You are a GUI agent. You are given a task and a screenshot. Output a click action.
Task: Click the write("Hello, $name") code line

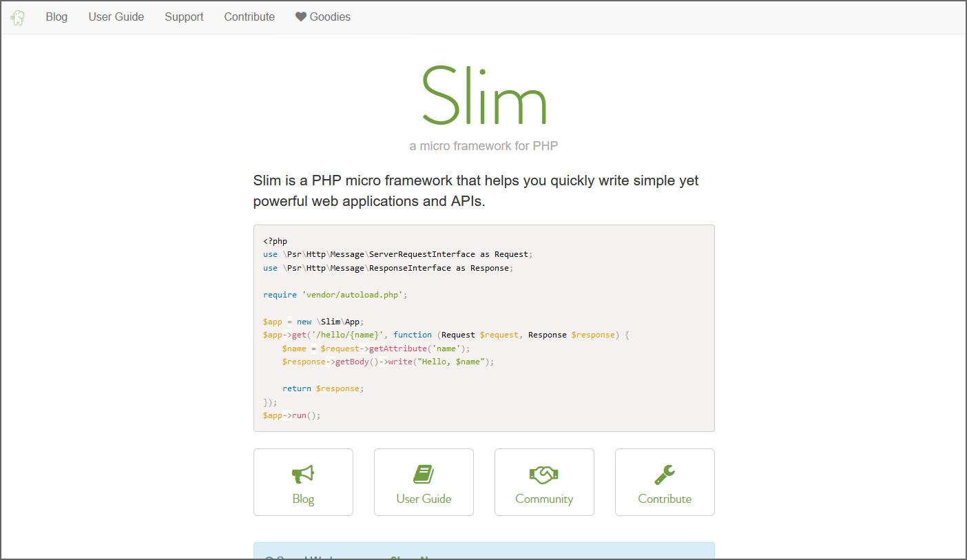coord(388,362)
